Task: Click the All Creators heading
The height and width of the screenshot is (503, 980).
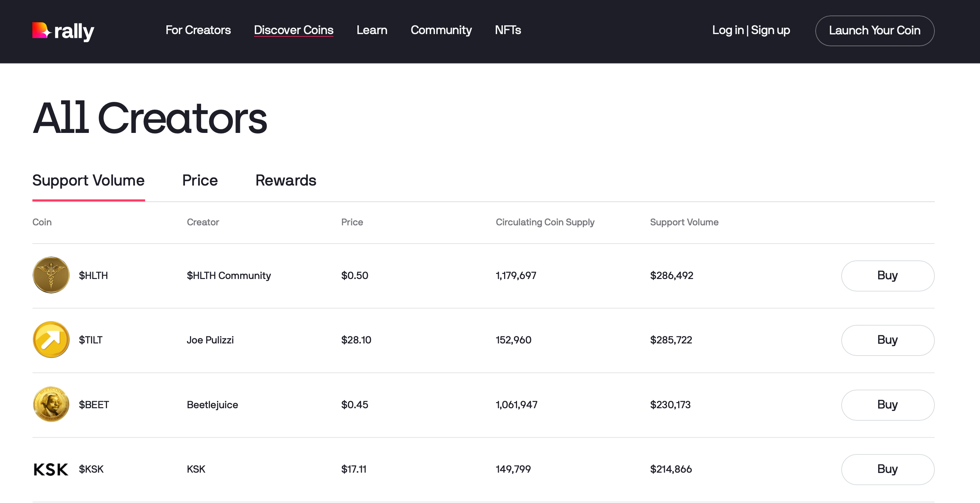Action: 150,118
